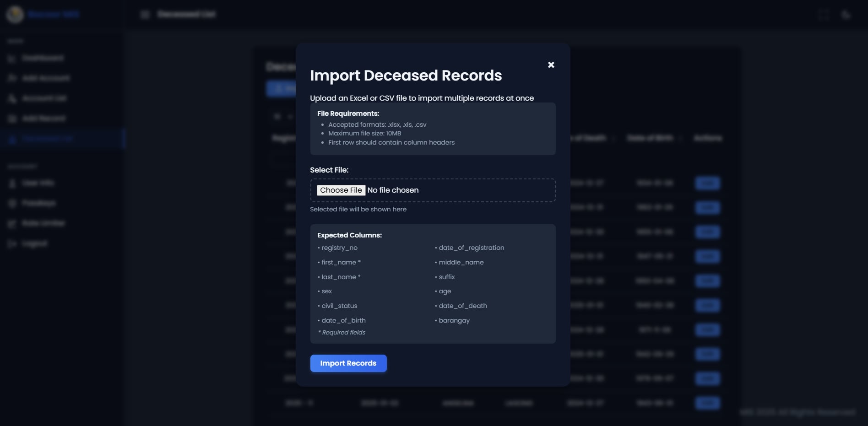868x426 pixels.
Task: Select the Account List sidebar icon
Action: click(11, 98)
